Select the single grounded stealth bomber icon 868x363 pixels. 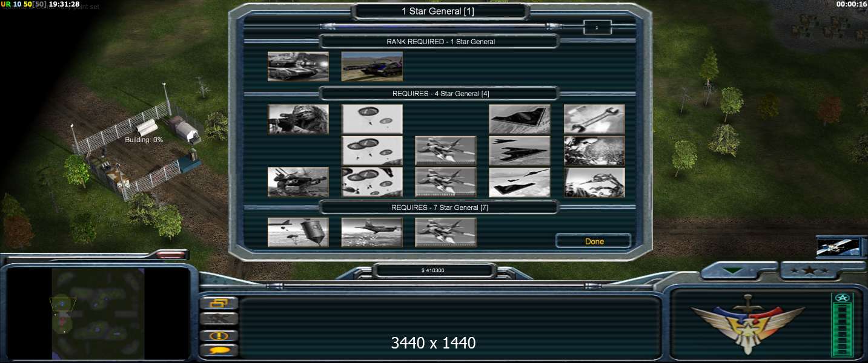point(520,119)
